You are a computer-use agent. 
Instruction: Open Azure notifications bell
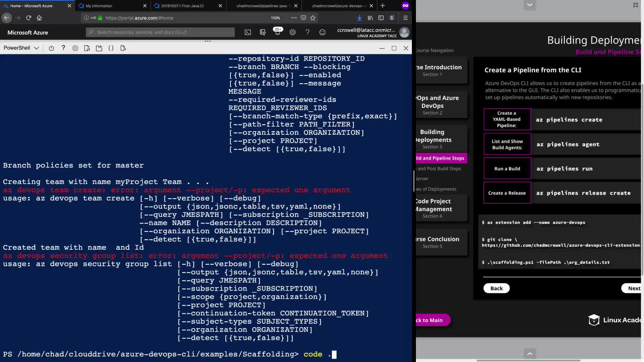(277, 33)
